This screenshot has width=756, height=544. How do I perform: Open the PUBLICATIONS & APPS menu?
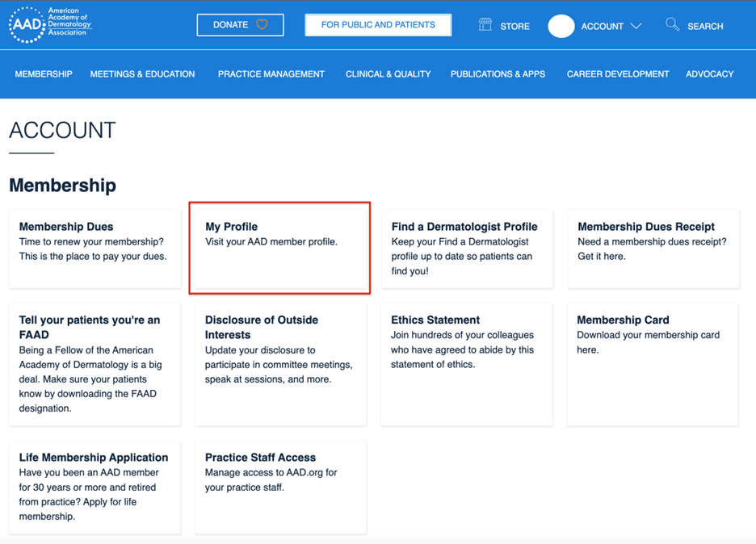coord(498,73)
